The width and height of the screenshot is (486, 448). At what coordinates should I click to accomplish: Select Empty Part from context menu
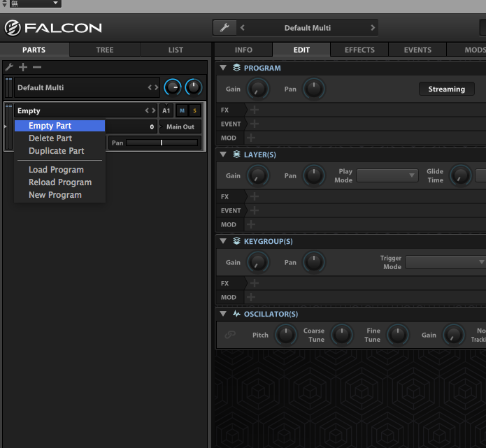coord(60,126)
